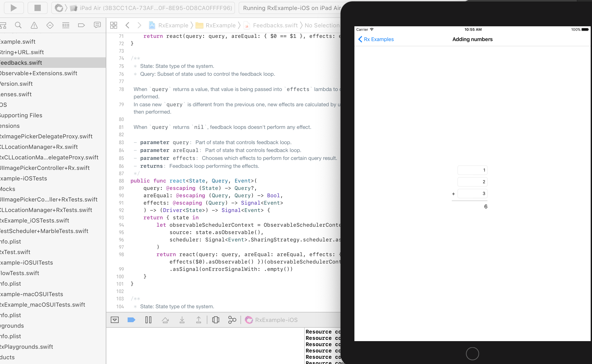
Task: Toggle breakpoints activation icon
Action: [131, 320]
